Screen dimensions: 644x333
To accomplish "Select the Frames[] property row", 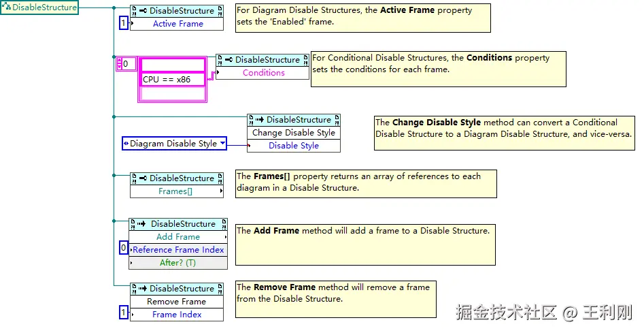I will pyautogui.click(x=177, y=191).
